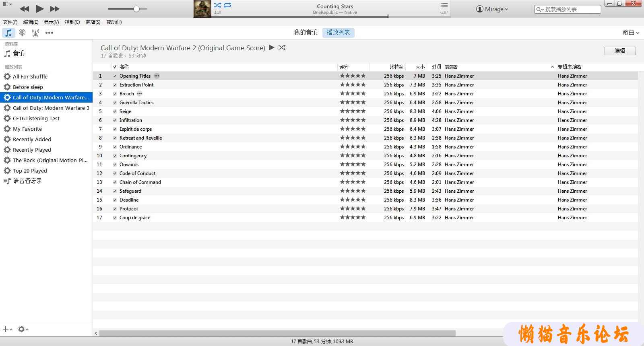This screenshot has height=346, width=644.
Task: Click the fast-forward next track button
Action: click(55, 8)
